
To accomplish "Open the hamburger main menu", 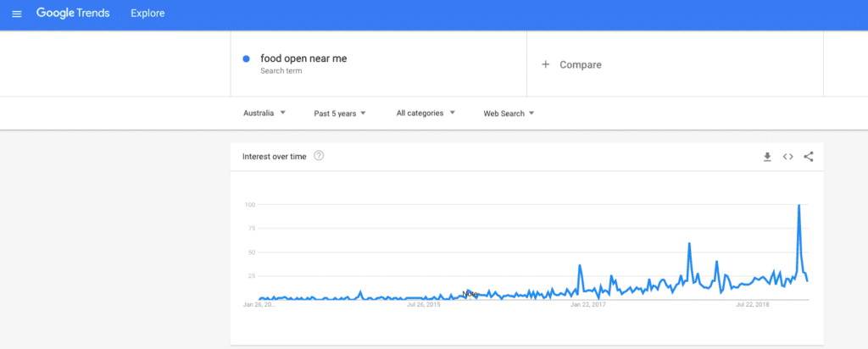I will (x=17, y=14).
